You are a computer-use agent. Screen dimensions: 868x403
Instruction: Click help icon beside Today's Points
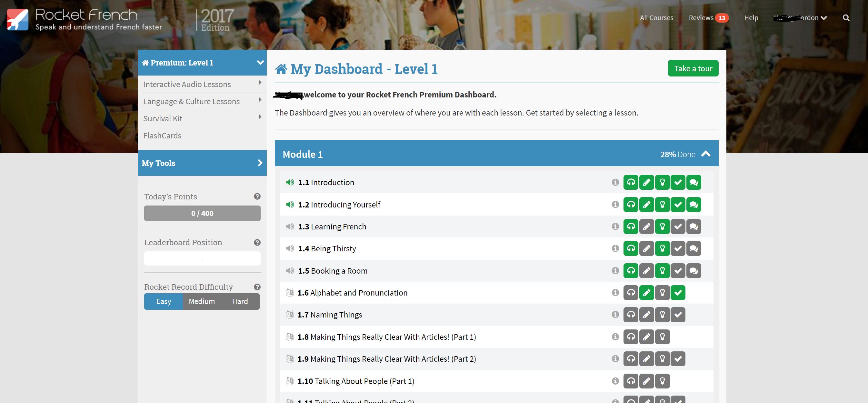coord(257,196)
